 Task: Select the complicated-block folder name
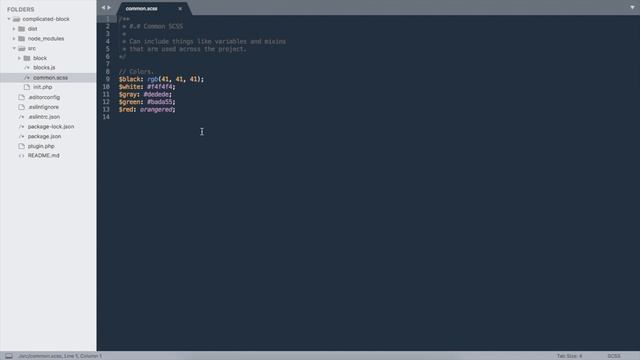tap(46, 19)
